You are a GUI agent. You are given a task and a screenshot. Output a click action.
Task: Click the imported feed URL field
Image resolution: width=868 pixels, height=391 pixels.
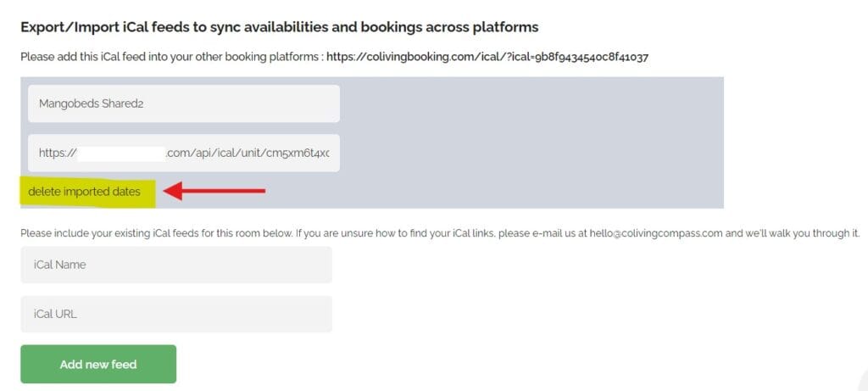[x=183, y=154]
